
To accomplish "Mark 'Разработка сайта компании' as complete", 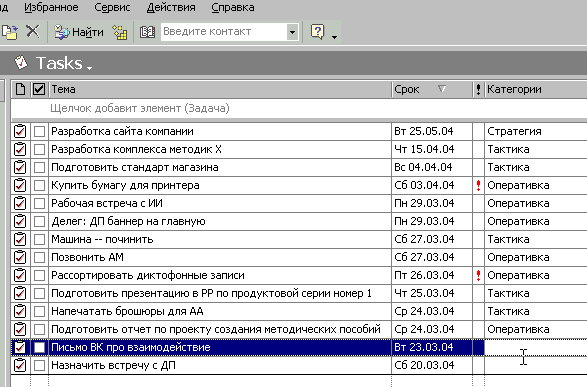I will point(39,132).
